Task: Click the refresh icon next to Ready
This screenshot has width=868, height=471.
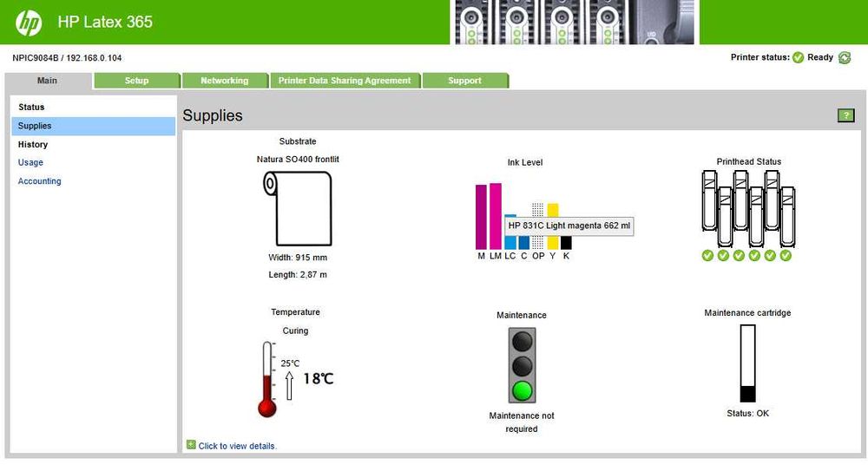Action: pyautogui.click(x=845, y=57)
